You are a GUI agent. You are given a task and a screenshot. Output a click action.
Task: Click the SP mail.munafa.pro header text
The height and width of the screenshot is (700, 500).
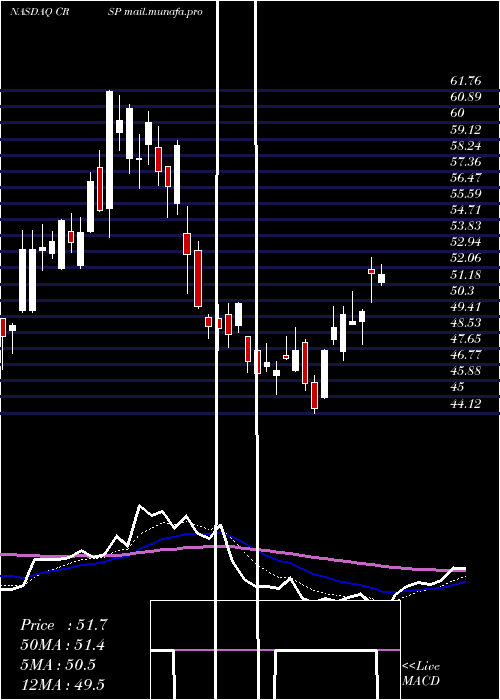click(x=155, y=12)
